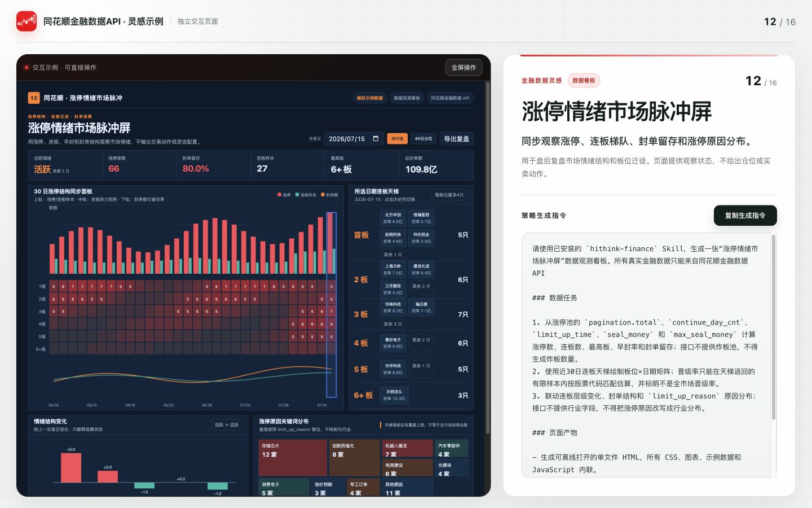Click the 示例龙头 stock card
Viewport: 812px width, 508px height.
[394, 395]
